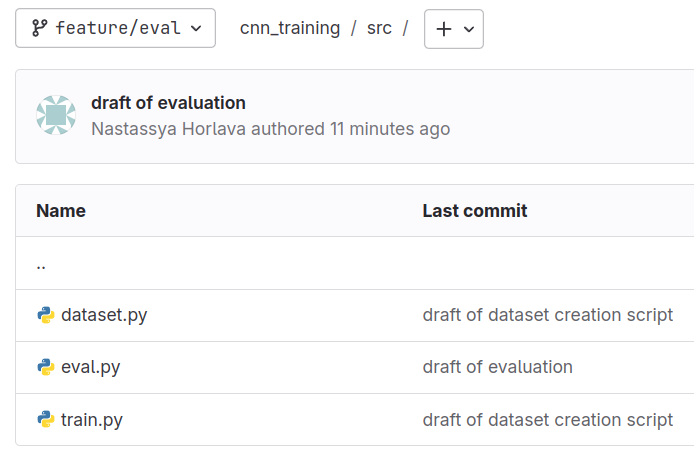Navigate to cnn_training breadcrumb
The width and height of the screenshot is (694, 454).
coord(290,28)
